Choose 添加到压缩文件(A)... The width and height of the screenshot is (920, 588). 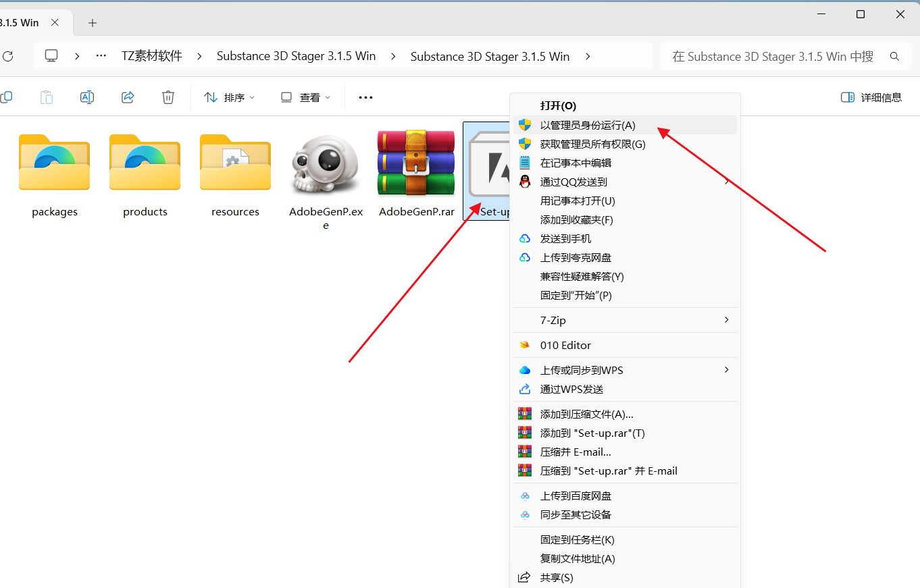625,414
